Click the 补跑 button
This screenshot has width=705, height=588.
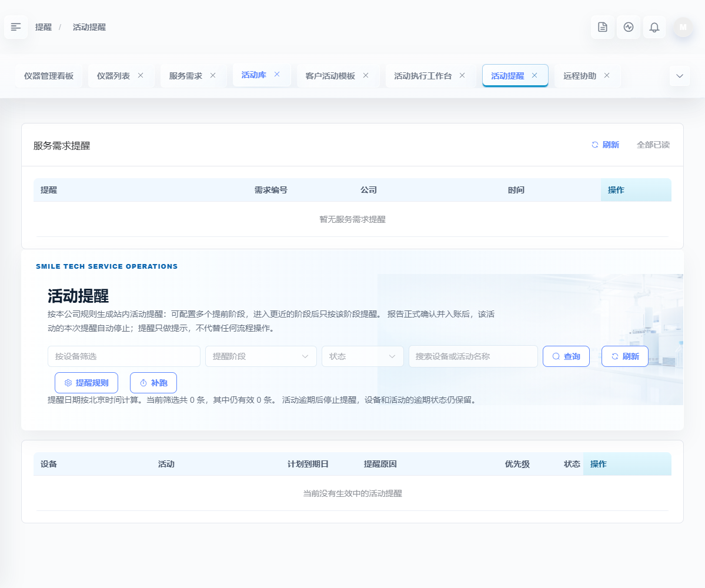tap(153, 383)
